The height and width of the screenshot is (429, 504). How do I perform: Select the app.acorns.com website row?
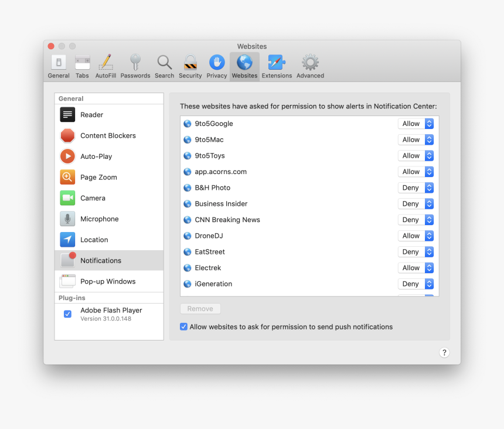click(x=309, y=172)
